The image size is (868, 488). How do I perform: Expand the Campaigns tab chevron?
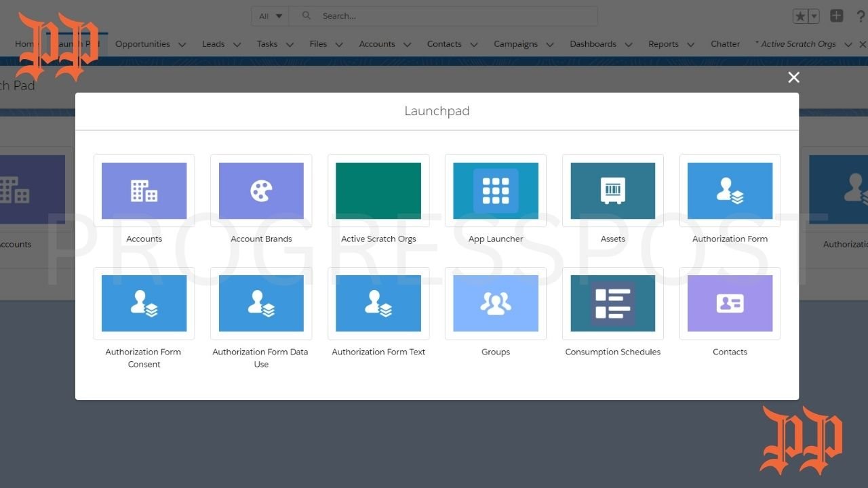tap(550, 45)
